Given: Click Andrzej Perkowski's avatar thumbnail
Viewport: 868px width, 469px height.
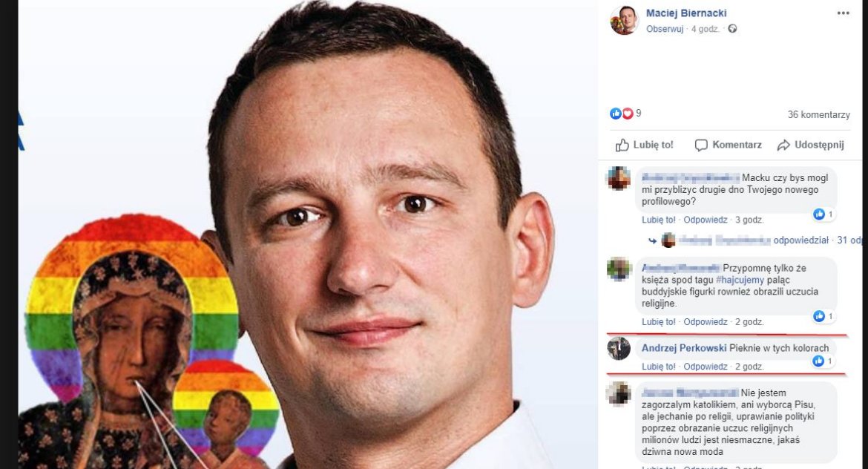Looking at the screenshot, I should (x=618, y=349).
